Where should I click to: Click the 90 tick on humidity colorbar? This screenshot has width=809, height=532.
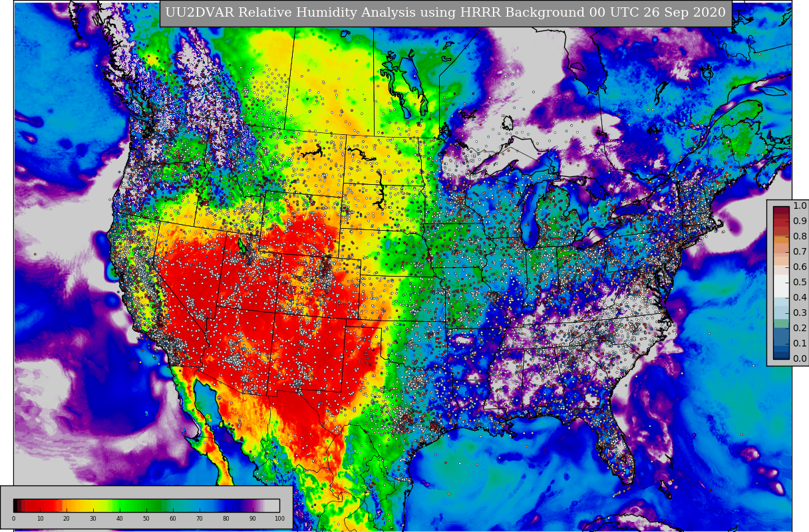[253, 519]
